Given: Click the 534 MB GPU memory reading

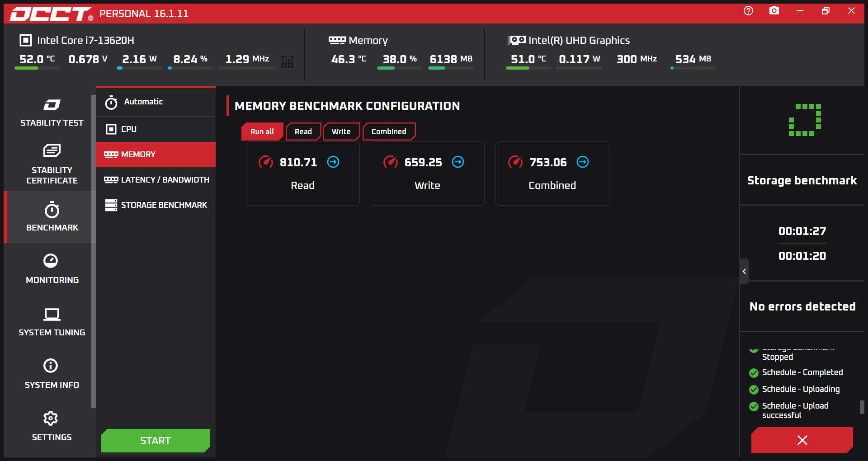Looking at the screenshot, I should click(x=693, y=59).
